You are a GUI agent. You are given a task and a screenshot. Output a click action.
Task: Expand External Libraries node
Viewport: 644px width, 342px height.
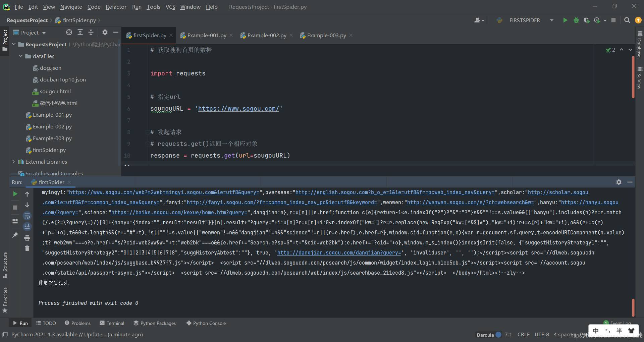14,162
